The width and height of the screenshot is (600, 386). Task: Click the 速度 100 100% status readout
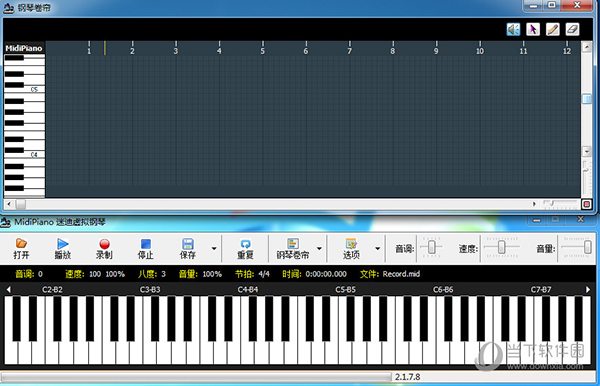pos(95,274)
